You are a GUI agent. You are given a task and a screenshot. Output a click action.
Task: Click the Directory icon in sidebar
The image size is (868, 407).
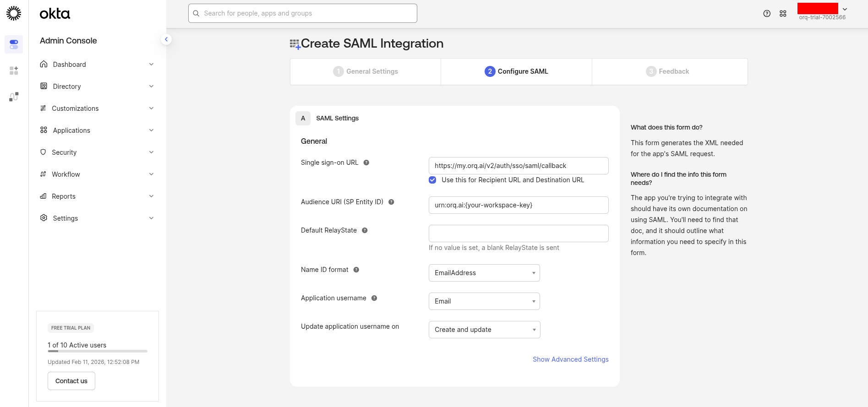tap(44, 86)
